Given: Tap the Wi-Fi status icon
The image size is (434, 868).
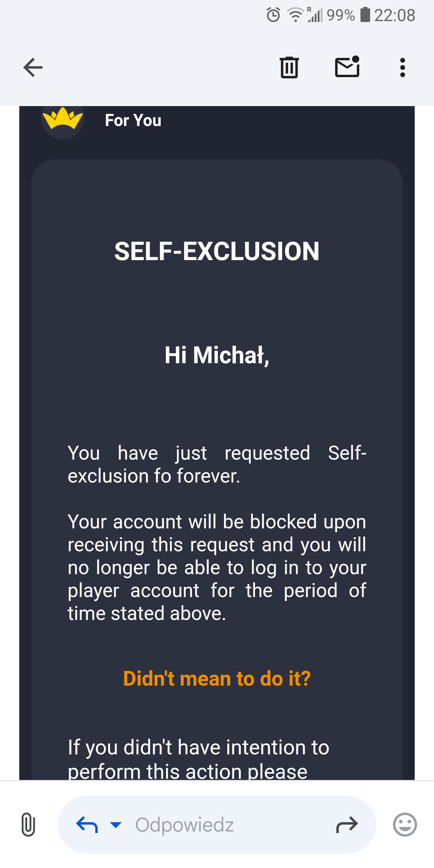Looking at the screenshot, I should [295, 15].
